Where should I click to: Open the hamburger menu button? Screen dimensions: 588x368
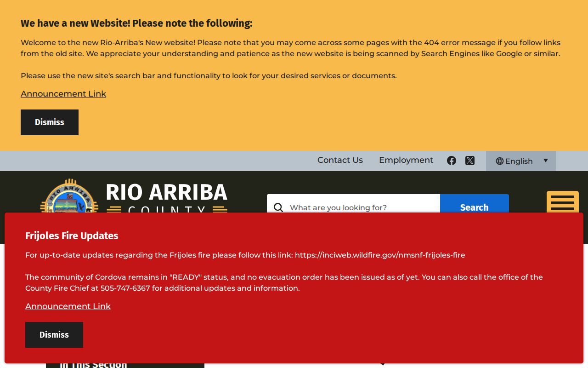point(563,202)
